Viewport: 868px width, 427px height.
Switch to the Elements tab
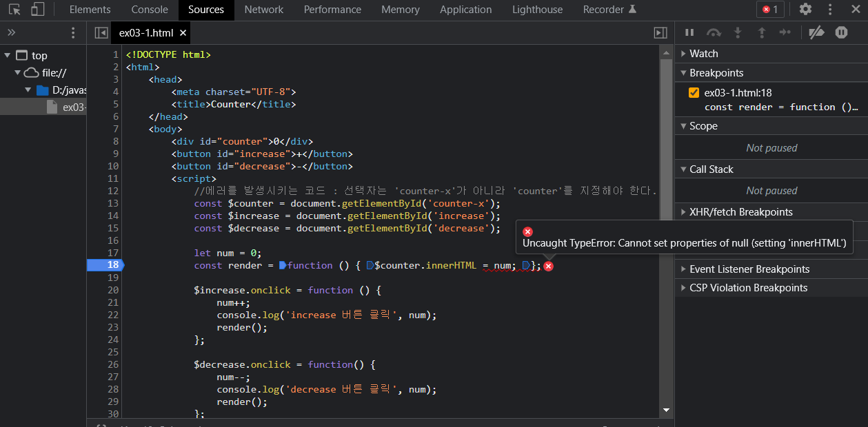click(x=90, y=10)
